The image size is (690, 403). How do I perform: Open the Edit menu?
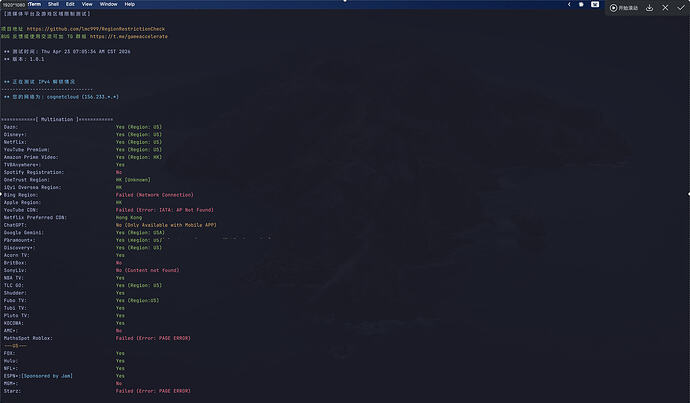coord(70,4)
